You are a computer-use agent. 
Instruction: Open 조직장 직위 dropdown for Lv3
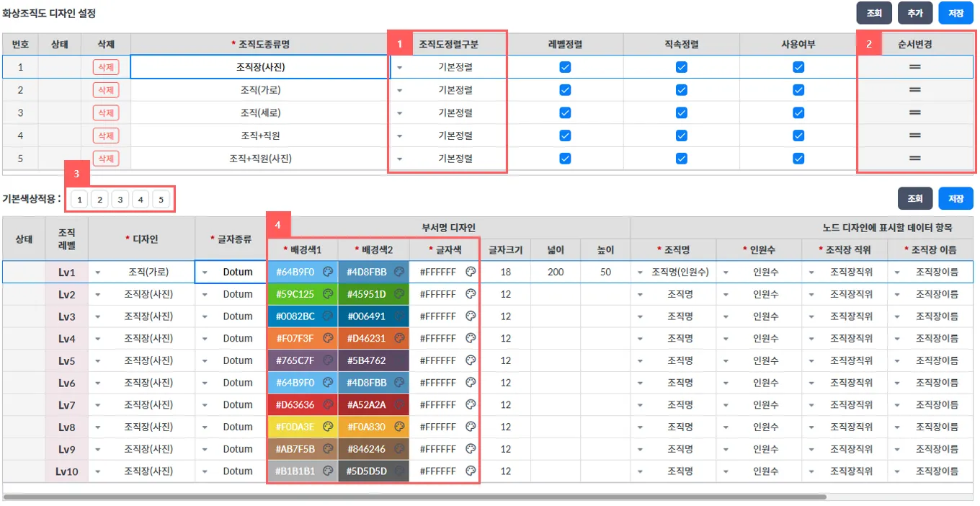click(811, 317)
